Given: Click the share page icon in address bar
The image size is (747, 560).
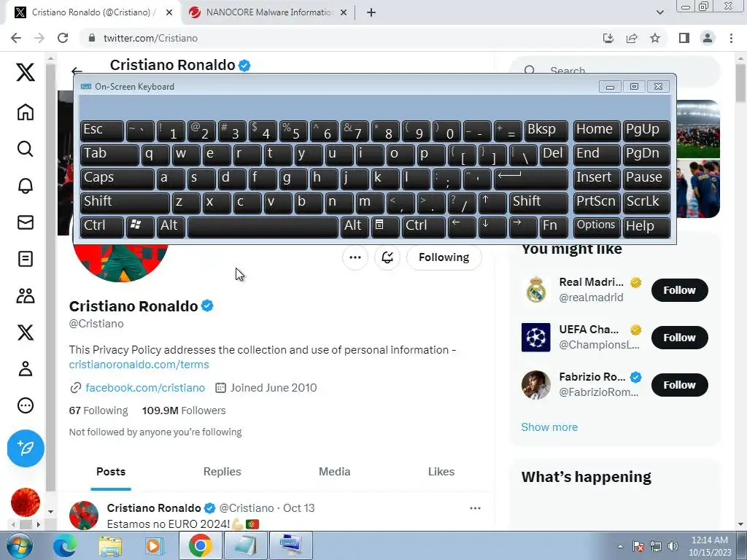Looking at the screenshot, I should coord(632,38).
